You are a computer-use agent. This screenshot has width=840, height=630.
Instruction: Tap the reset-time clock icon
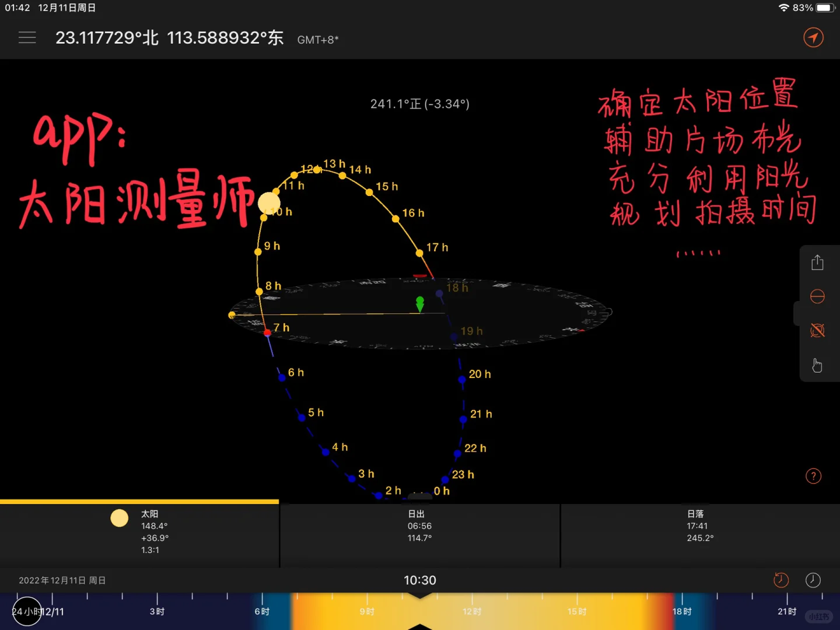781,580
